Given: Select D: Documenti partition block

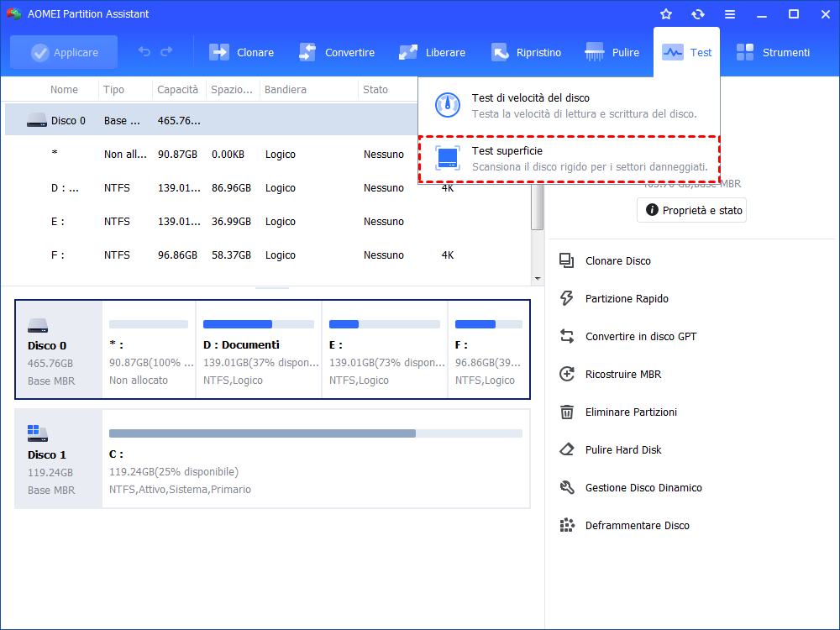Looking at the screenshot, I should pyautogui.click(x=259, y=349).
